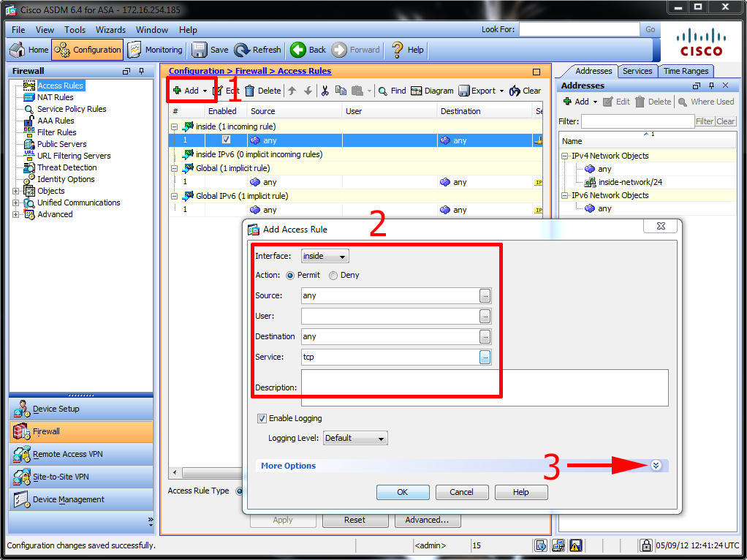747x560 pixels.
Task: Open the Wizards menu
Action: (110, 29)
